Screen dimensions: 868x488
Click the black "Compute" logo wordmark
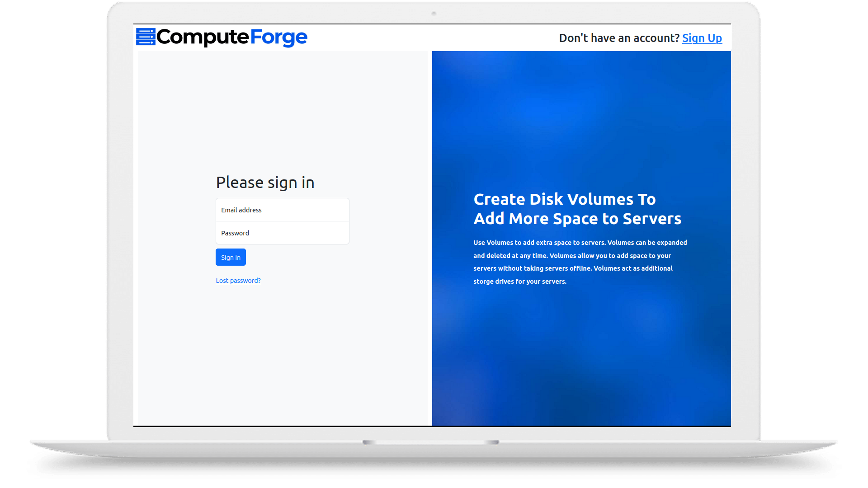(x=203, y=37)
